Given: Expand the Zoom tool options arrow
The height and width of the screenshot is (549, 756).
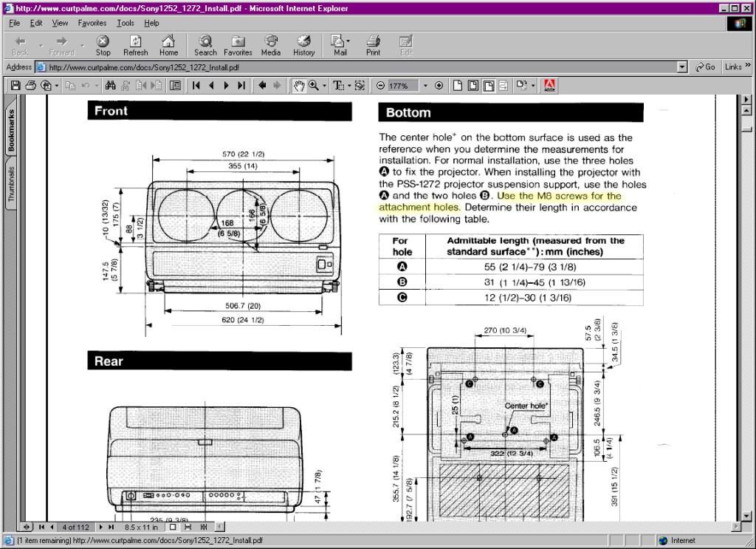Looking at the screenshot, I should 325,86.
